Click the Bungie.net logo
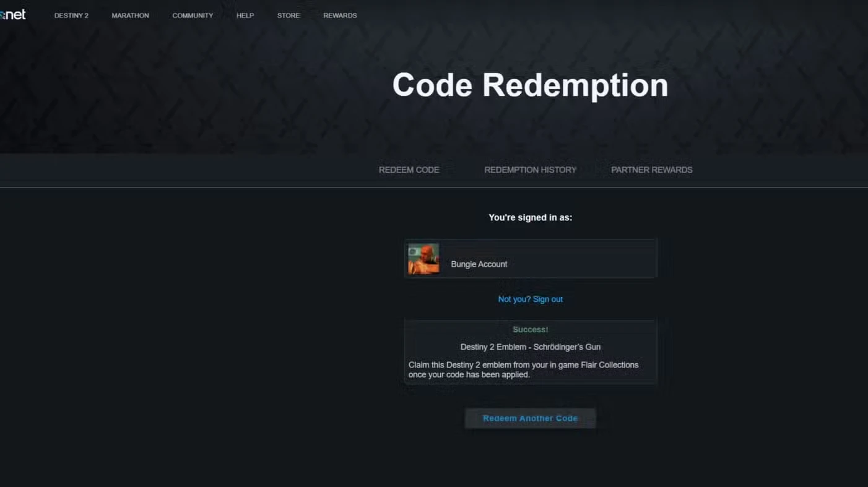Viewport: 868px width, 487px height. [x=13, y=15]
